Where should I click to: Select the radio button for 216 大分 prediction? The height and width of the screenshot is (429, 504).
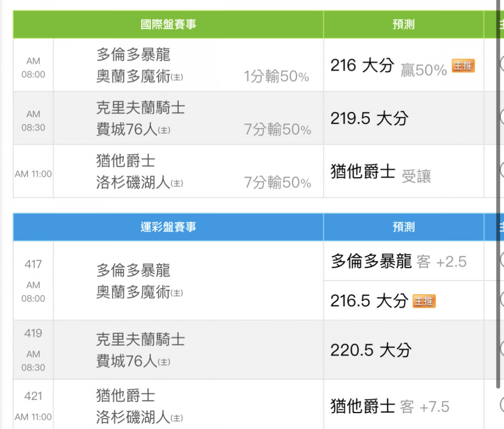point(502,64)
